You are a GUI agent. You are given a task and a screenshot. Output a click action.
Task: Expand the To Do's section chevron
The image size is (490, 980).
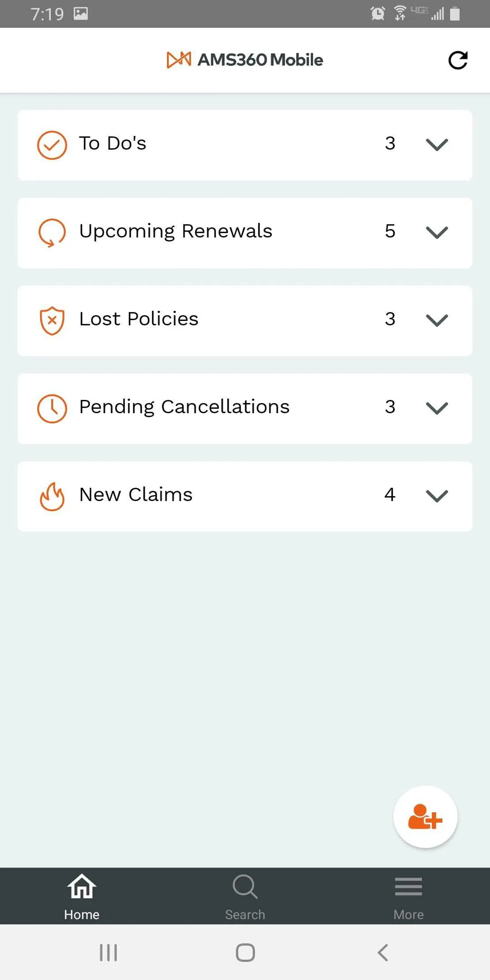437,145
